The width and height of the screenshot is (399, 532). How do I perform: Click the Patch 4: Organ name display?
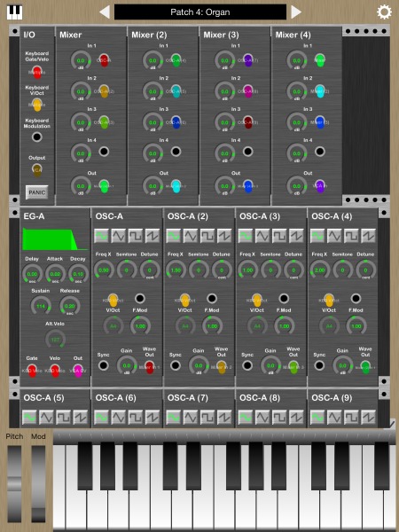tap(200, 12)
